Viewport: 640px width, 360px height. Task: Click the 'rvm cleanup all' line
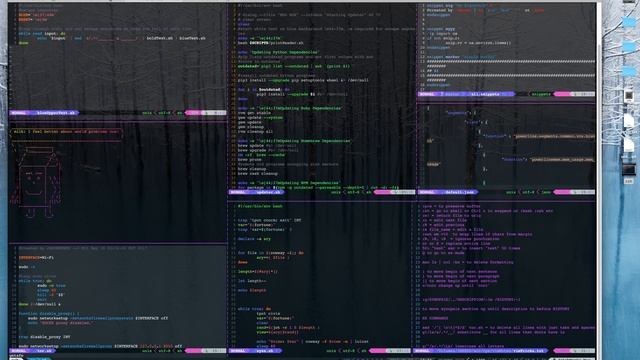point(255,131)
